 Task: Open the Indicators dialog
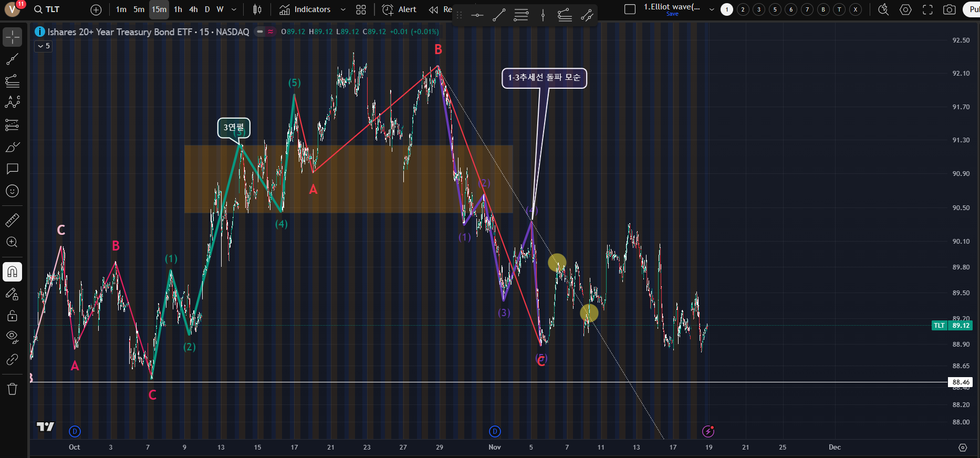(x=305, y=9)
